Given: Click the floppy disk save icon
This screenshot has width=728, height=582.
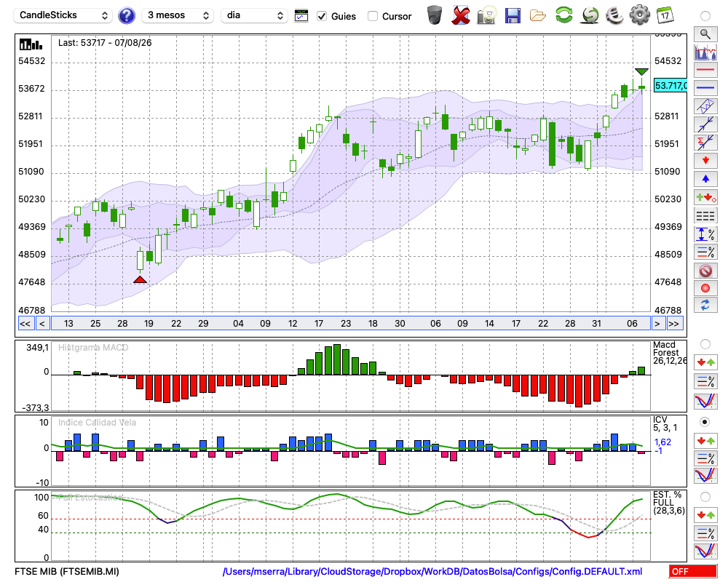Looking at the screenshot, I should 512,16.
